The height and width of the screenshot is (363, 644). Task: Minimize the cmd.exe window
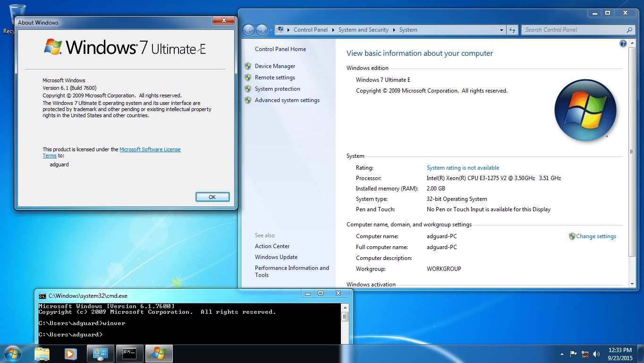coord(308,294)
